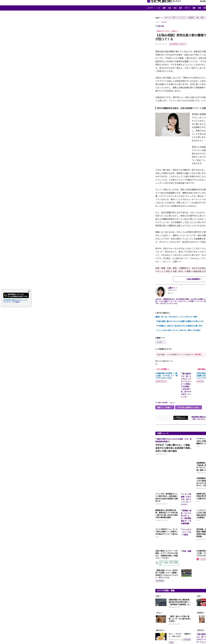The height and width of the screenshot is (644, 206).
Task: Click the #株・為替 trending tag
Action: (200, 18)
